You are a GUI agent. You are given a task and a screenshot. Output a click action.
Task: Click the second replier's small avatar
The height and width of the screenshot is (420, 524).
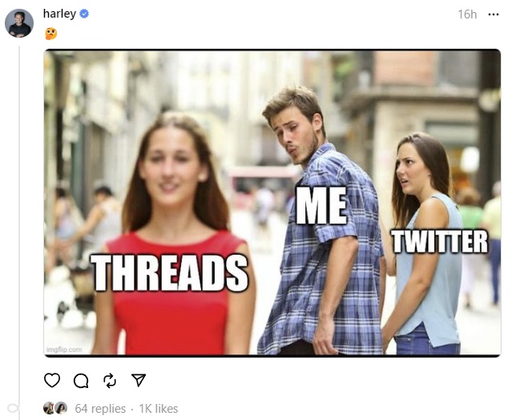click(61, 408)
